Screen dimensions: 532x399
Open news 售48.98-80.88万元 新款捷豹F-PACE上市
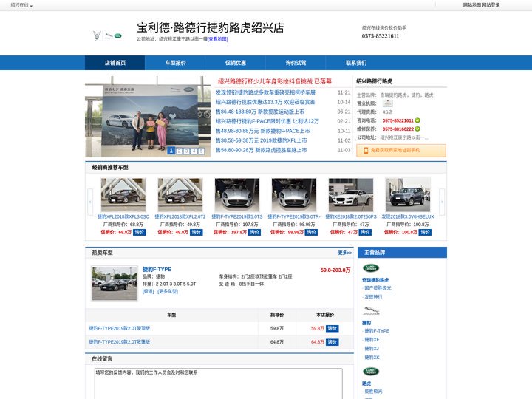[x=262, y=131]
